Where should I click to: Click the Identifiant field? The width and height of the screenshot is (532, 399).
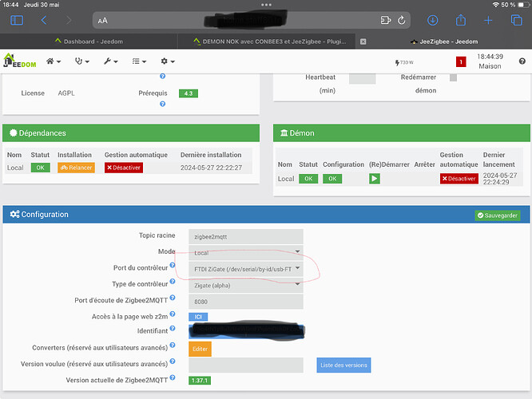coord(247,331)
